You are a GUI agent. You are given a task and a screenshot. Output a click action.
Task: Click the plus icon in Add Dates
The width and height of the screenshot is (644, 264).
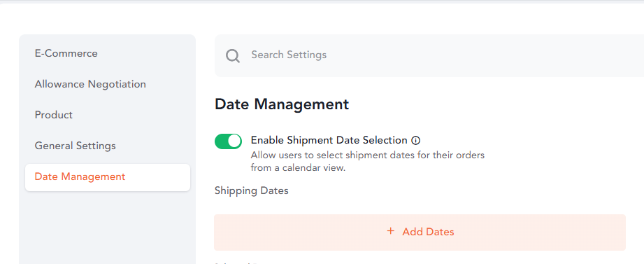coord(391,231)
